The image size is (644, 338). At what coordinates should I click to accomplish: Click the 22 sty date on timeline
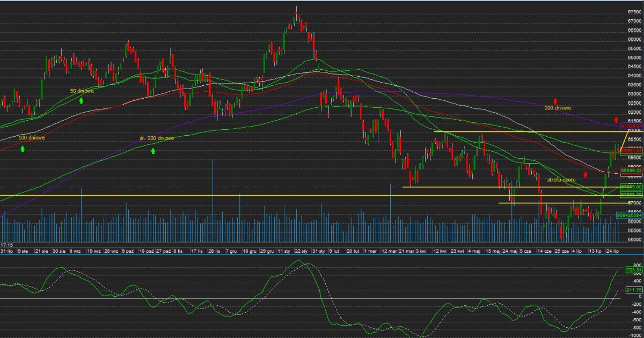301,251
